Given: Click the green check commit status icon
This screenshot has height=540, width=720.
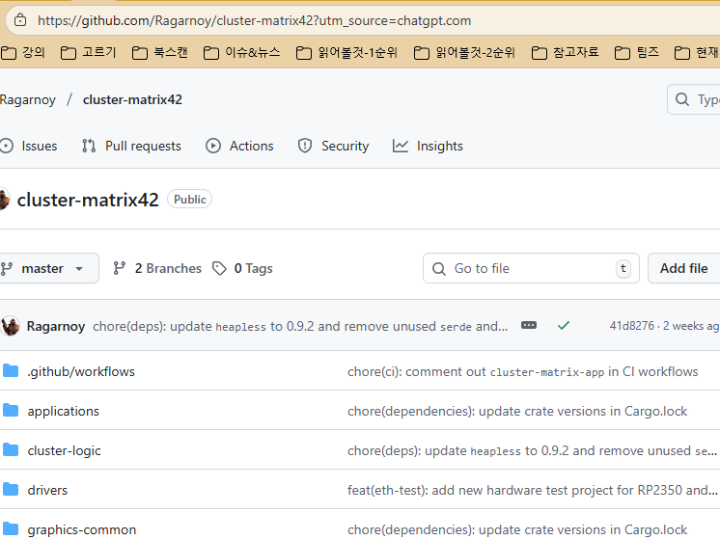Looking at the screenshot, I should pos(564,326).
